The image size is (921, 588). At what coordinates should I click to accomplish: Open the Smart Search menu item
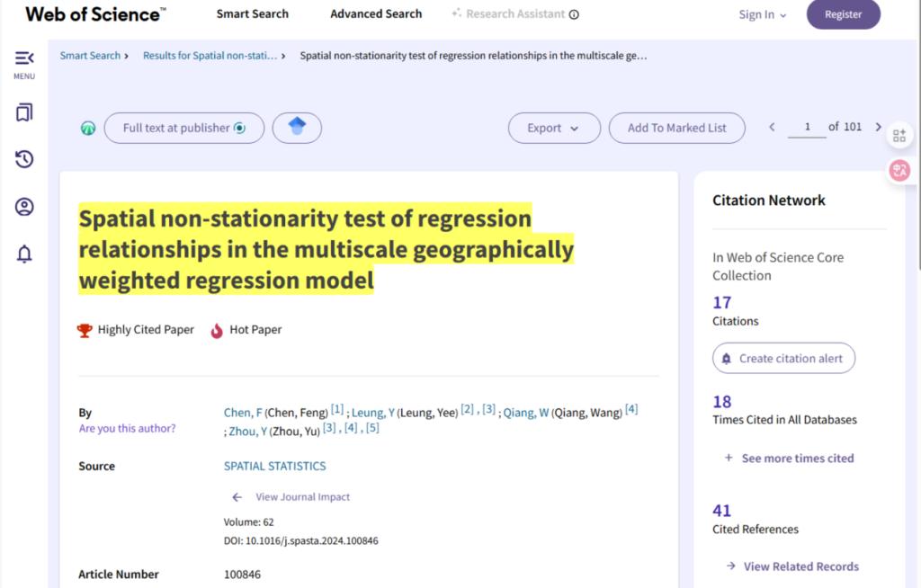click(253, 14)
